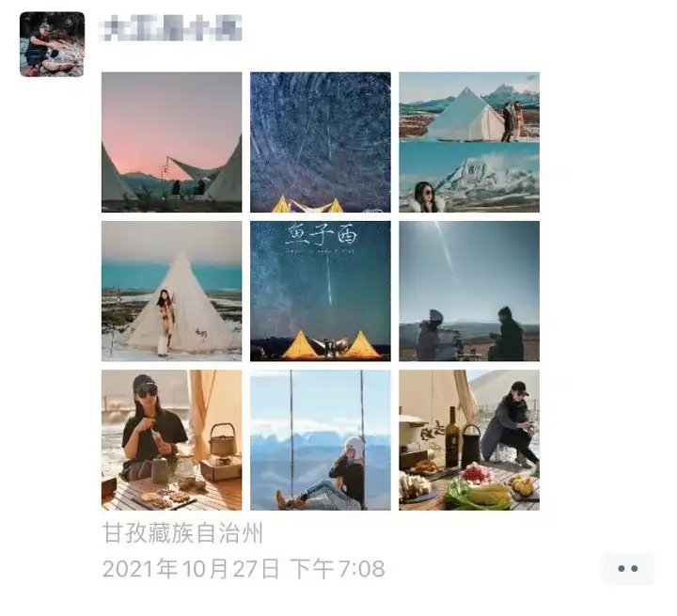Viewport: 677px width, 616px height.
Task: View the star trails night sky photo
Action: click(321, 142)
